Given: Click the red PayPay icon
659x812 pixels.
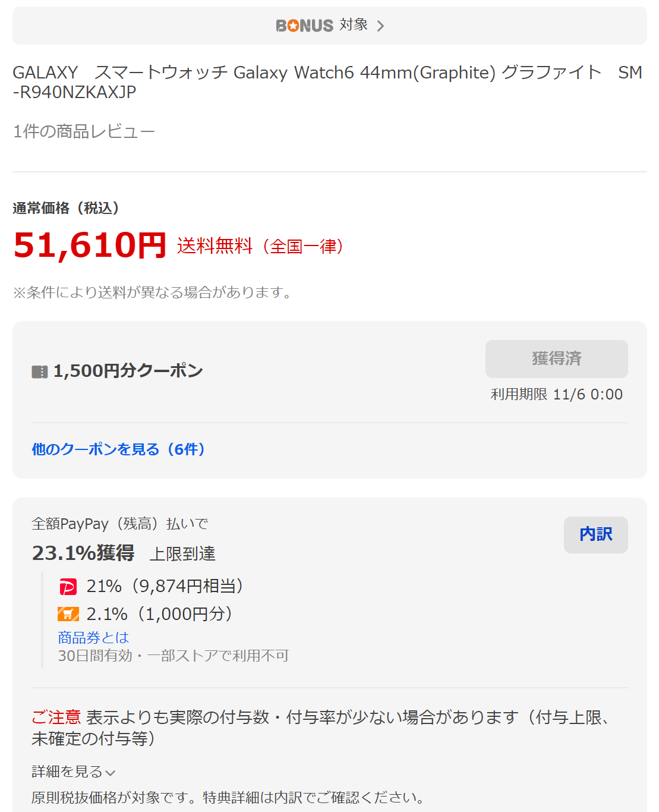Looking at the screenshot, I should (x=68, y=587).
